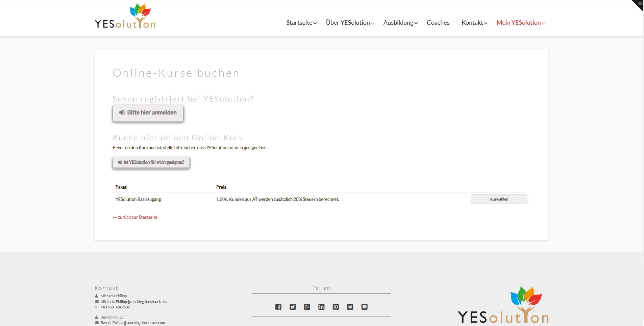The image size is (644, 326).
Task: Click the 1.00€ price text
Action: tap(222, 199)
